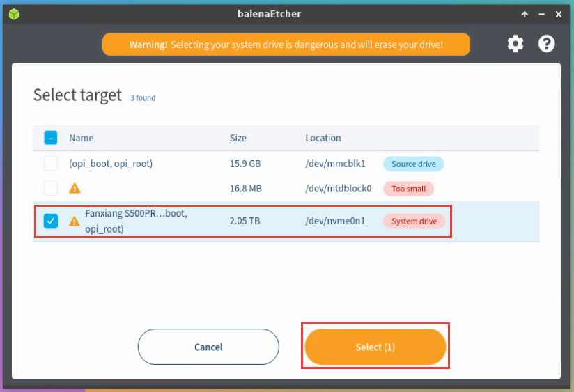Close the balenaEtcher window

point(558,15)
